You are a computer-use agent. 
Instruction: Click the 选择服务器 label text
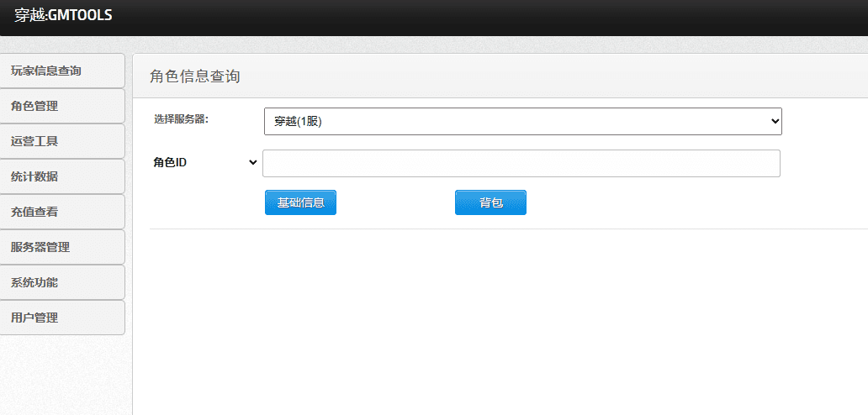(181, 119)
